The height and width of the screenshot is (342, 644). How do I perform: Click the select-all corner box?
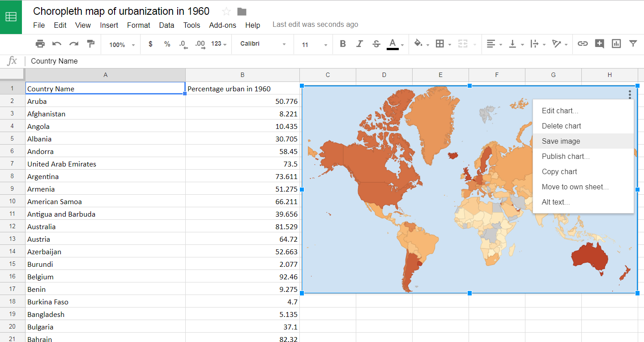click(x=12, y=75)
